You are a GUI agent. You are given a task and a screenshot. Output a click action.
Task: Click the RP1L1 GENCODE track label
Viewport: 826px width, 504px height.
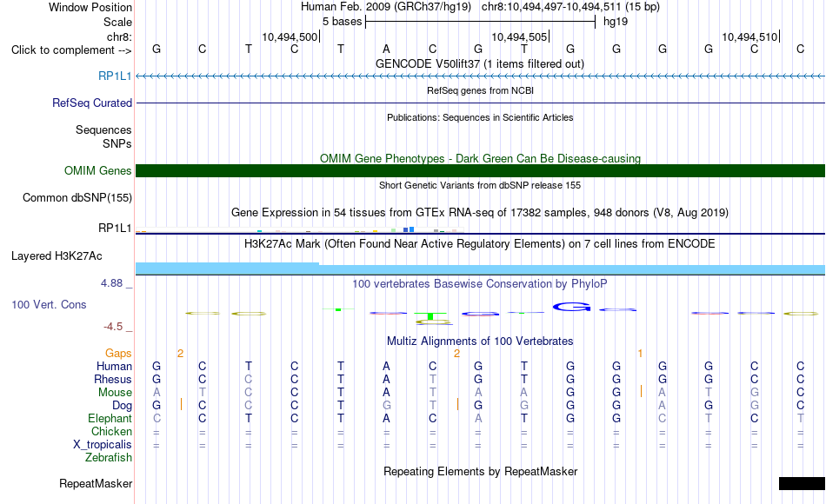115,76
